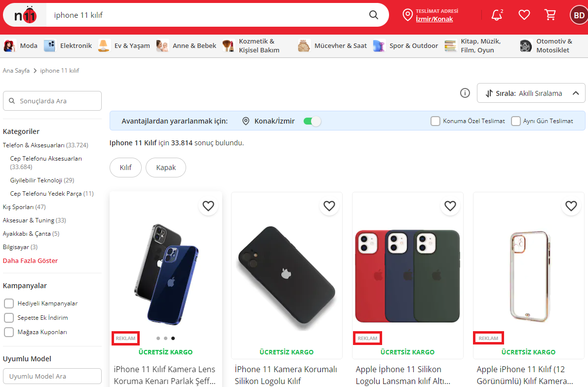Show the first image of the blue case product

158,338
